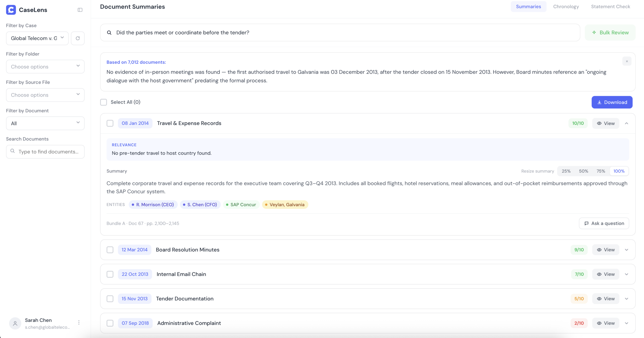
Task: Click Bulk Review sparkle button
Action: [610, 32]
